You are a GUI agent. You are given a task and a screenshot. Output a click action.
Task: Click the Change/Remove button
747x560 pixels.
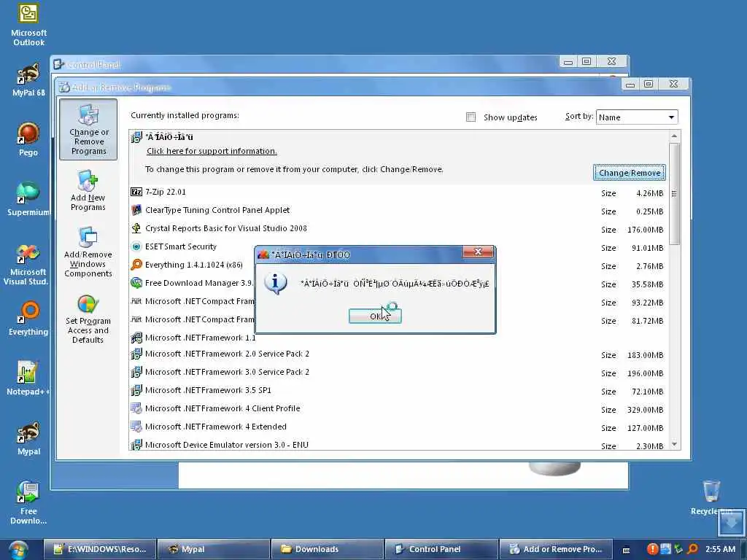[x=629, y=173]
